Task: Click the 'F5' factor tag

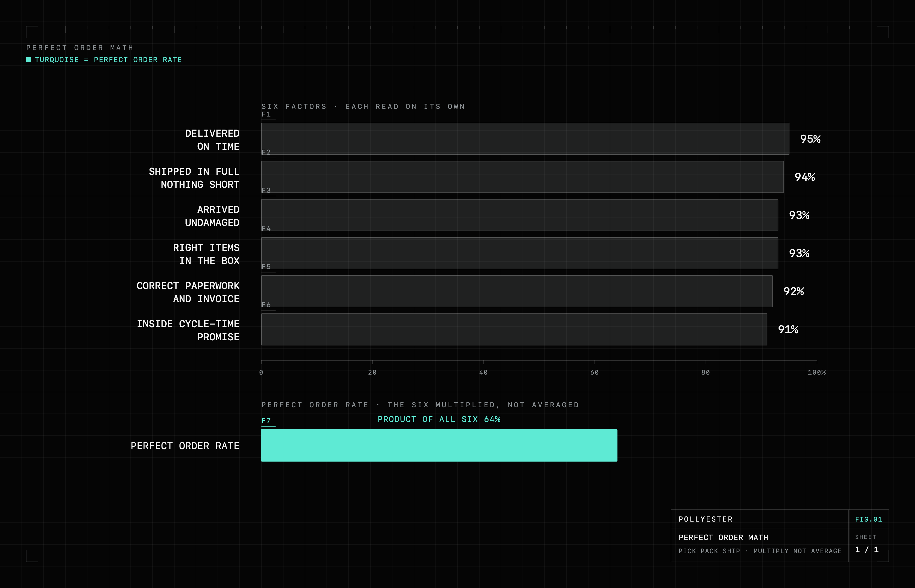Action: tap(266, 267)
